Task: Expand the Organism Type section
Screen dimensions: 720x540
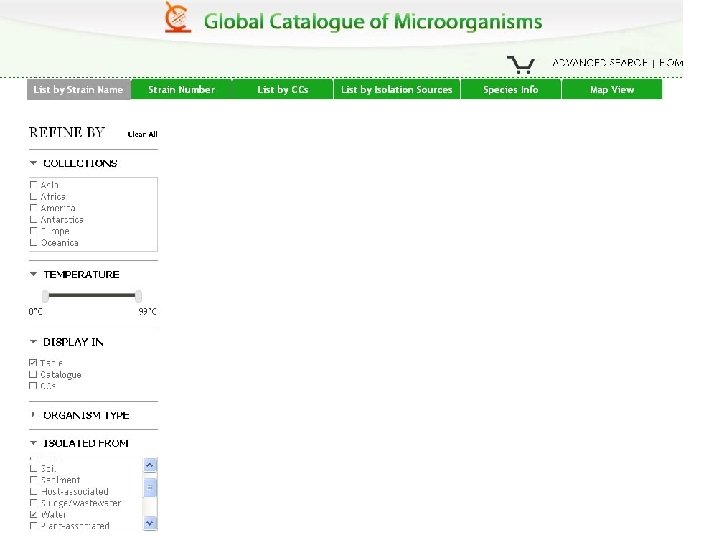Action: tap(33, 415)
